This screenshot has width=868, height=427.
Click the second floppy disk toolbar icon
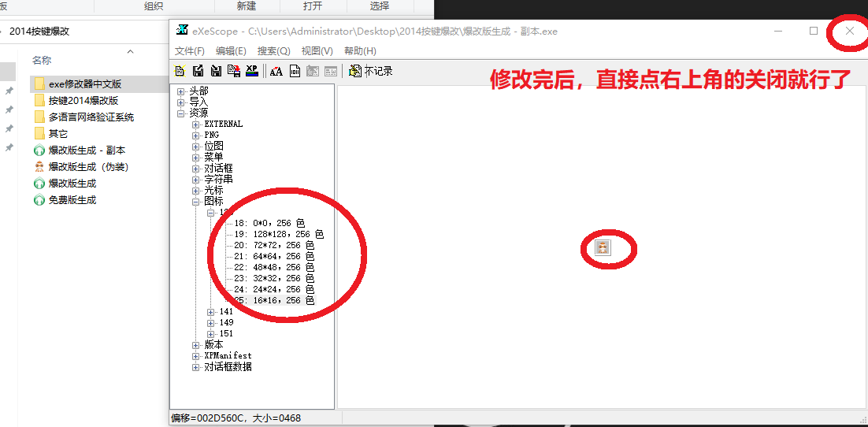216,71
